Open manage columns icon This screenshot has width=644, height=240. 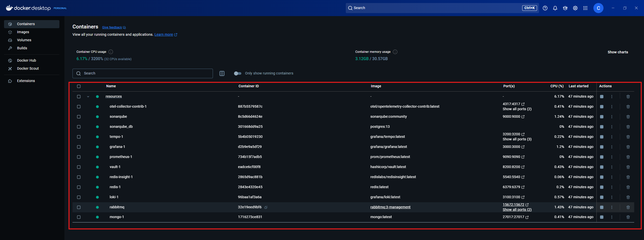point(222,73)
